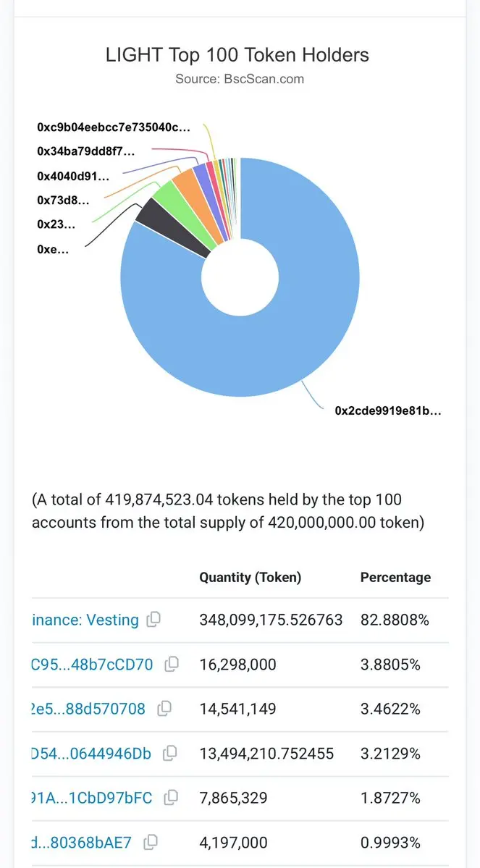Open the Finance: Vesting holder link
This screenshot has height=868, width=480.
click(x=85, y=620)
